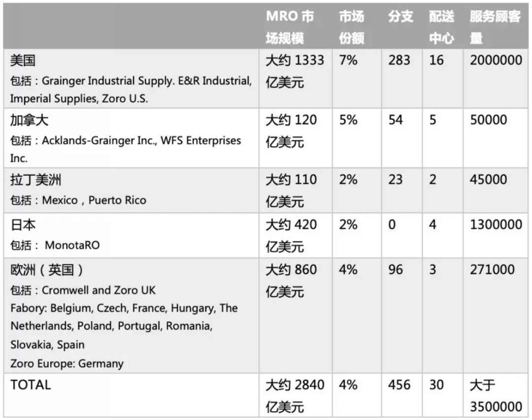Click the MRO 市场规模 column header
The width and height of the screenshot is (532, 420).
pos(290,27)
